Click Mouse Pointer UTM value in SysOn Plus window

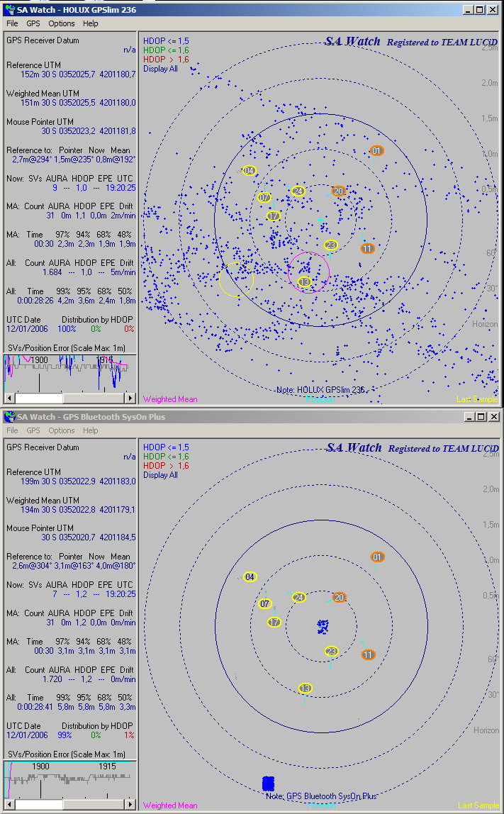pyautogui.click(x=88, y=537)
